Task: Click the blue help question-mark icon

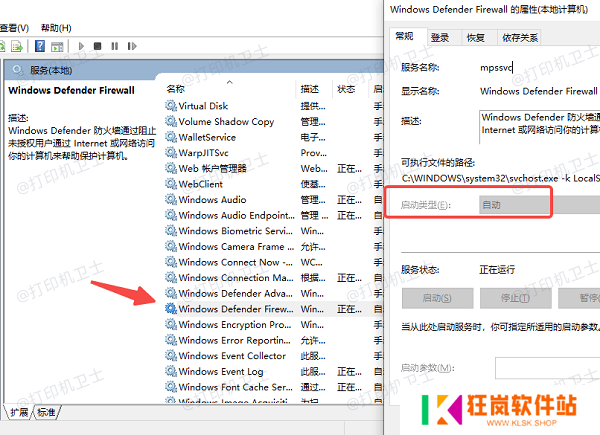Action: (40, 46)
